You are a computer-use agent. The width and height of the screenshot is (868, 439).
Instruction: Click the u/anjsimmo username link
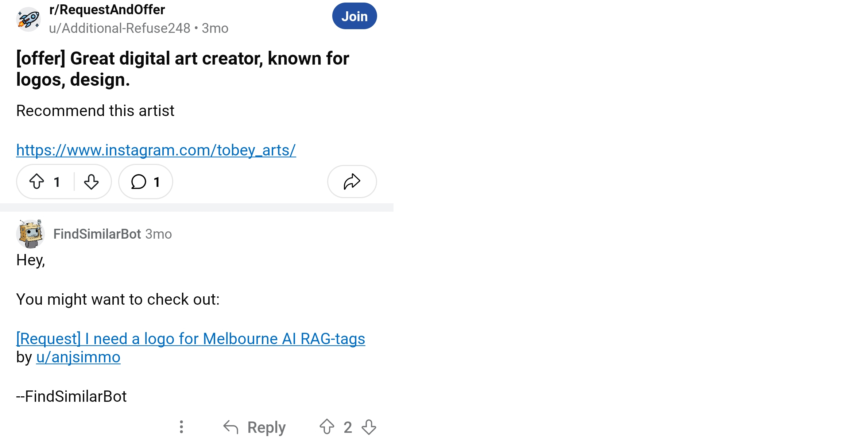[78, 357]
